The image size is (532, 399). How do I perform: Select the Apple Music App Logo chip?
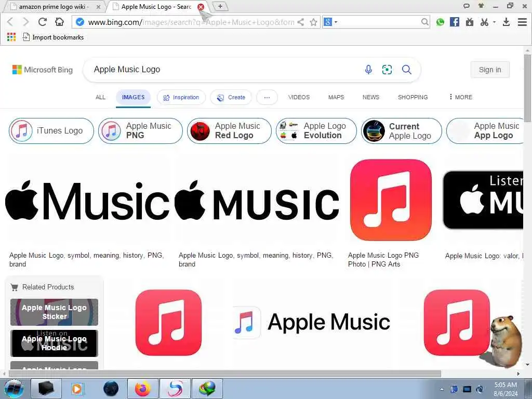coord(485,130)
